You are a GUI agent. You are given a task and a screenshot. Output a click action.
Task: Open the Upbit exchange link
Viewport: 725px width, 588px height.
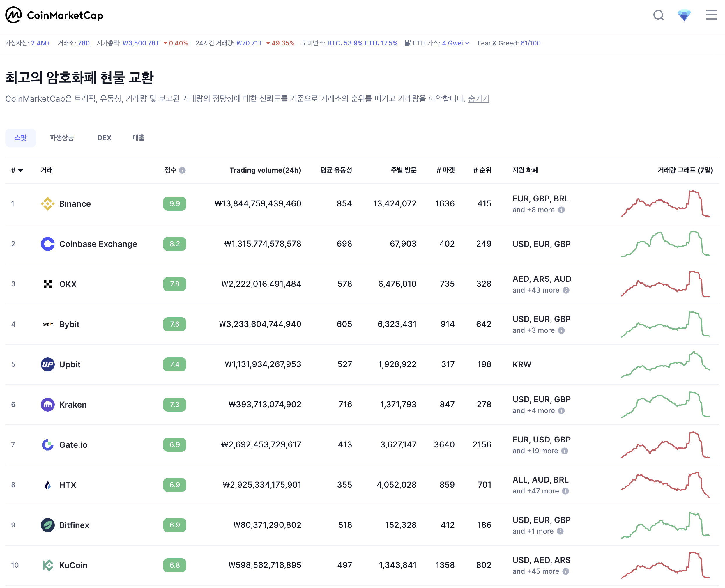pos(70,364)
